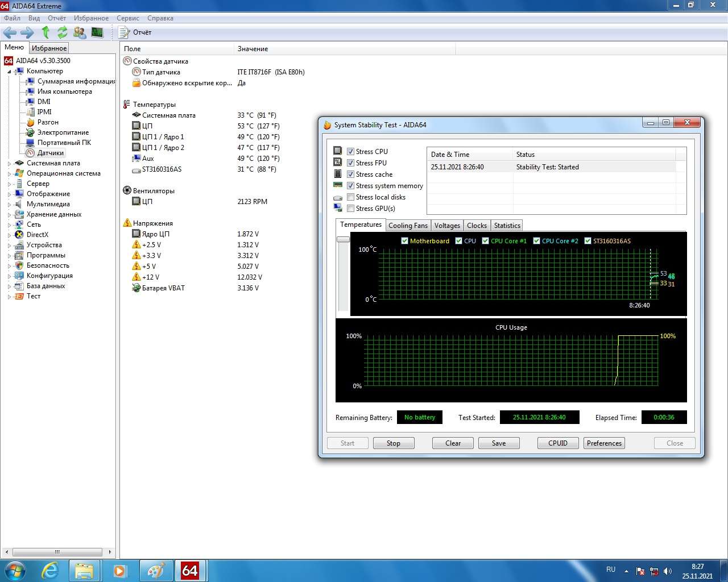
Task: Toggle Motherboard graph legend checkbox
Action: (404, 241)
